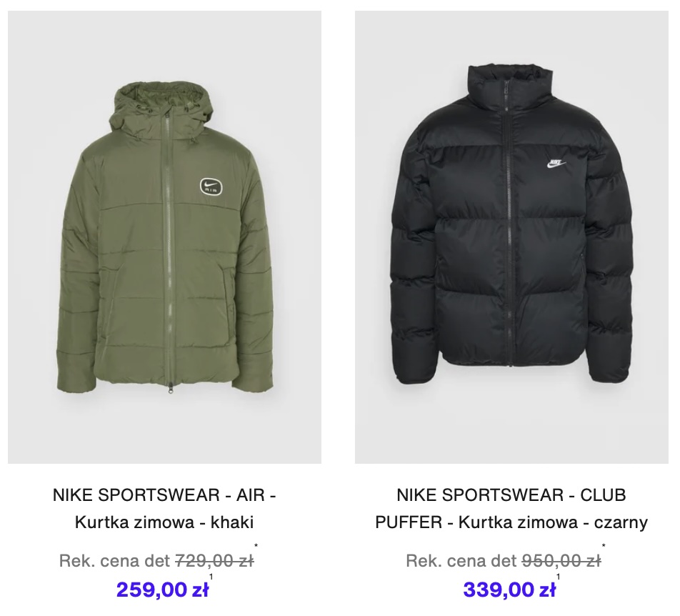The image size is (680, 616).
Task: Open the Kurtka zimowa - khaki title line
Action: click(x=164, y=522)
